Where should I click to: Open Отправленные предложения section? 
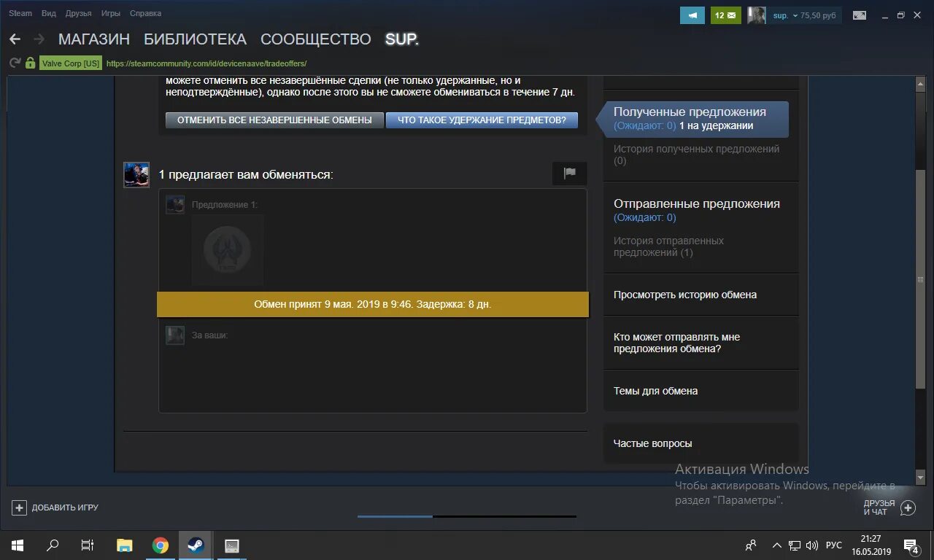tap(697, 204)
